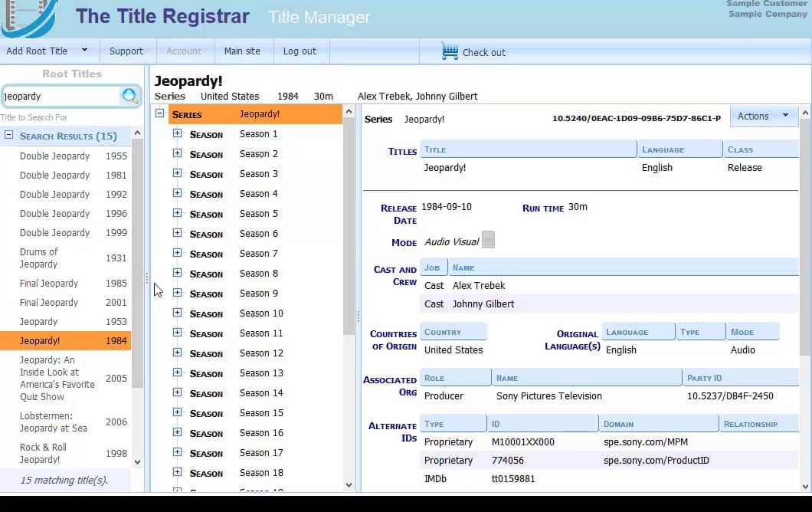This screenshot has width=812, height=512.
Task: Select Double Jeopardy 1996 result
Action: coord(65,214)
